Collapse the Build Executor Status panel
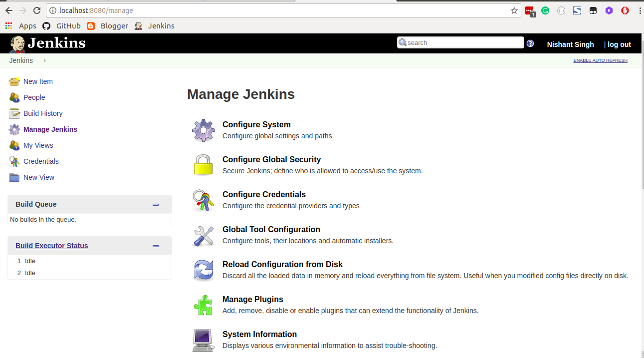The width and height of the screenshot is (644, 358). pyautogui.click(x=155, y=246)
